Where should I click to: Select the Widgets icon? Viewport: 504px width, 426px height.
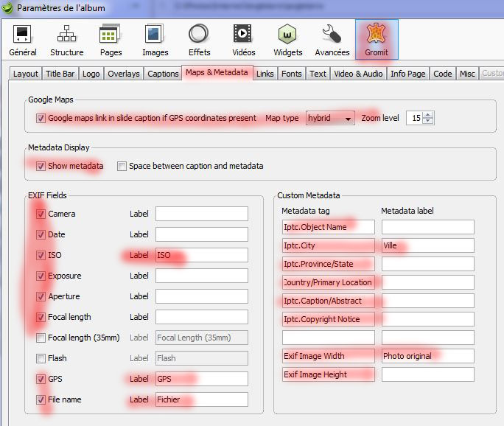pyautogui.click(x=287, y=40)
